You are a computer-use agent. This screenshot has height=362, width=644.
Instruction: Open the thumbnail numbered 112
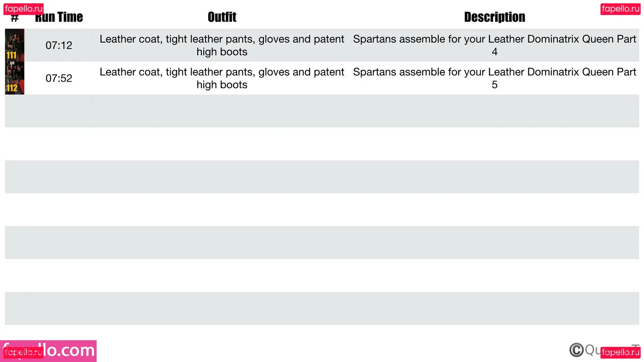[14, 78]
